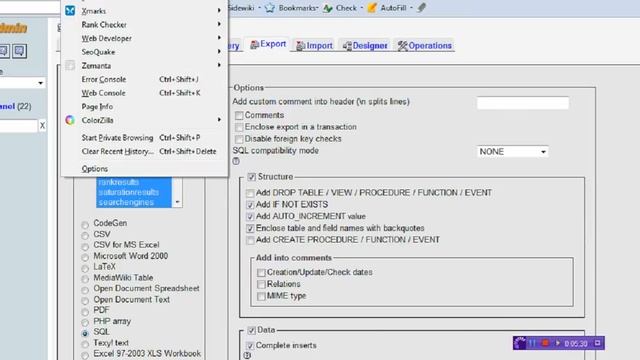The height and width of the screenshot is (360, 640).
Task: Select Page Info menu entry
Action: (x=144, y=107)
